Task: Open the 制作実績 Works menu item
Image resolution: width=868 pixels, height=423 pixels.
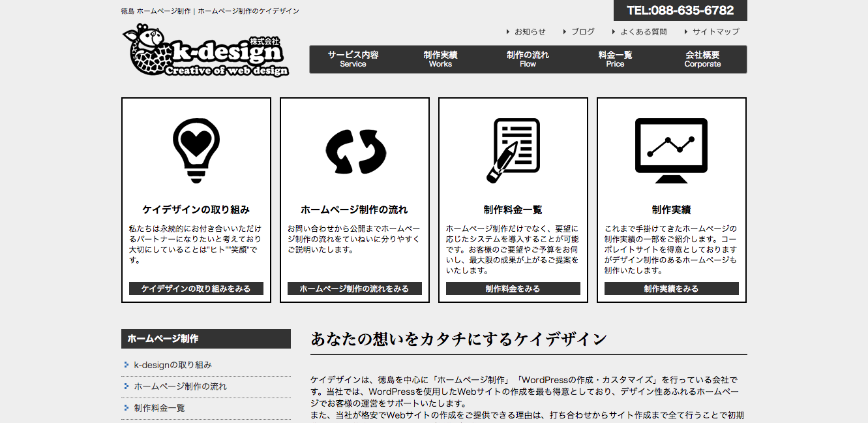Action: click(440, 59)
